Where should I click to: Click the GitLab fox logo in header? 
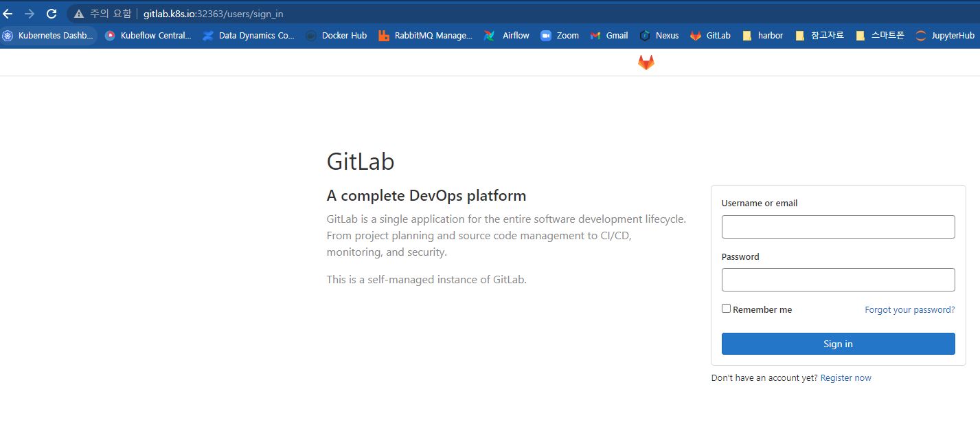[646, 63]
